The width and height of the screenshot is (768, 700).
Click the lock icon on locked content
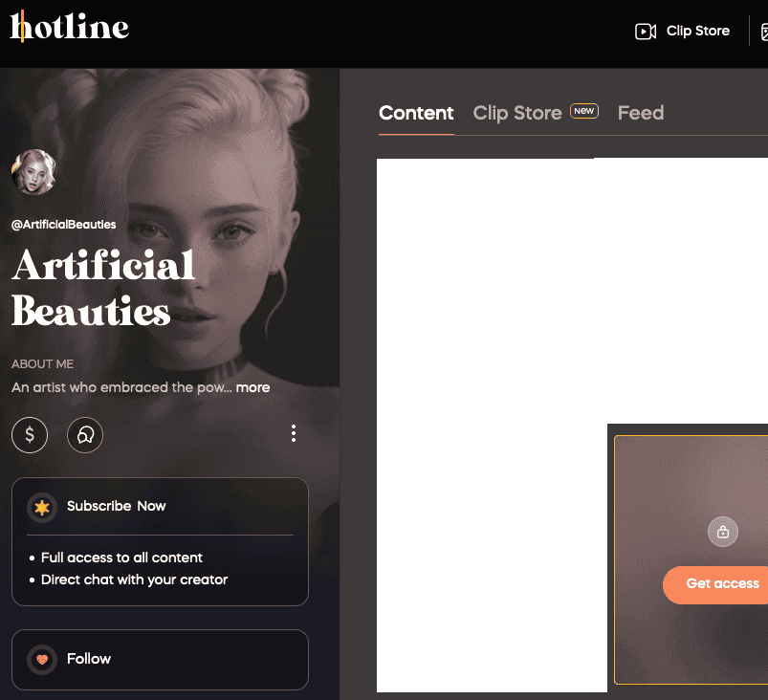(722, 532)
